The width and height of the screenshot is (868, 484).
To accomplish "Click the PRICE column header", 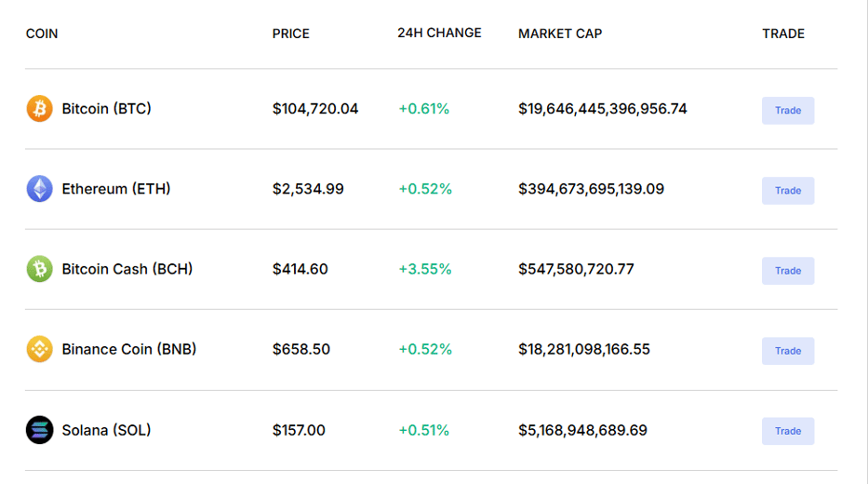I will tap(290, 34).
